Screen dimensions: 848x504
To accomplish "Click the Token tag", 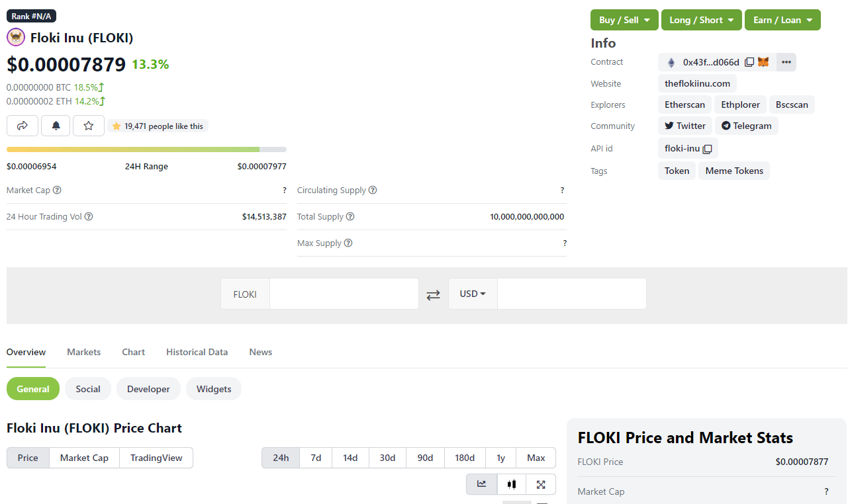I will [677, 171].
